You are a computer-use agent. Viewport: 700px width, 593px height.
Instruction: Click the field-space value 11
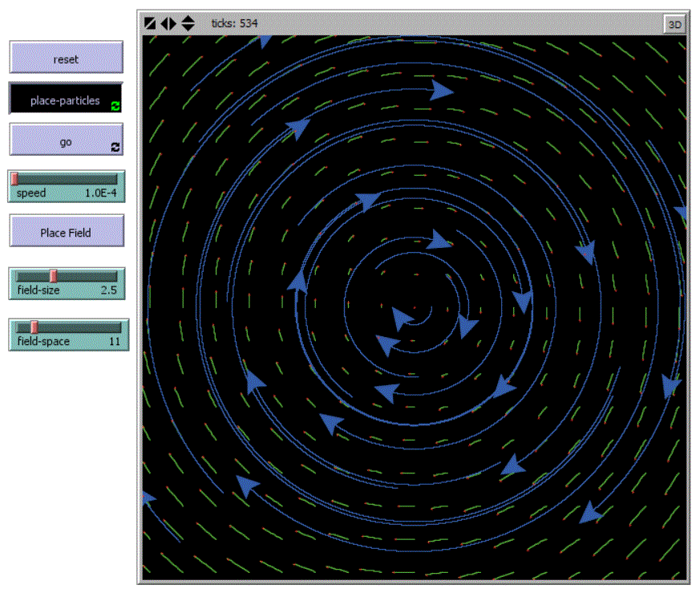(115, 341)
